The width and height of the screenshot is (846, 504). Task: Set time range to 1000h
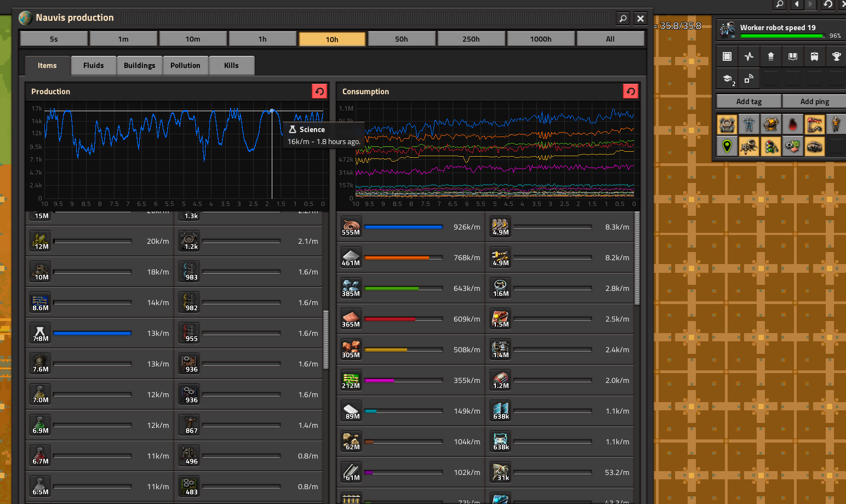click(x=541, y=39)
